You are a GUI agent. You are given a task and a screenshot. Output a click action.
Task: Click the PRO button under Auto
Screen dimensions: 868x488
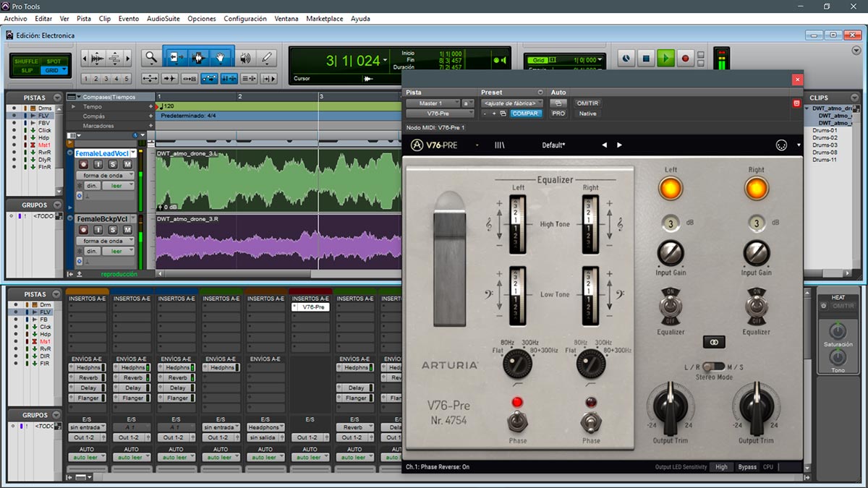(x=558, y=114)
